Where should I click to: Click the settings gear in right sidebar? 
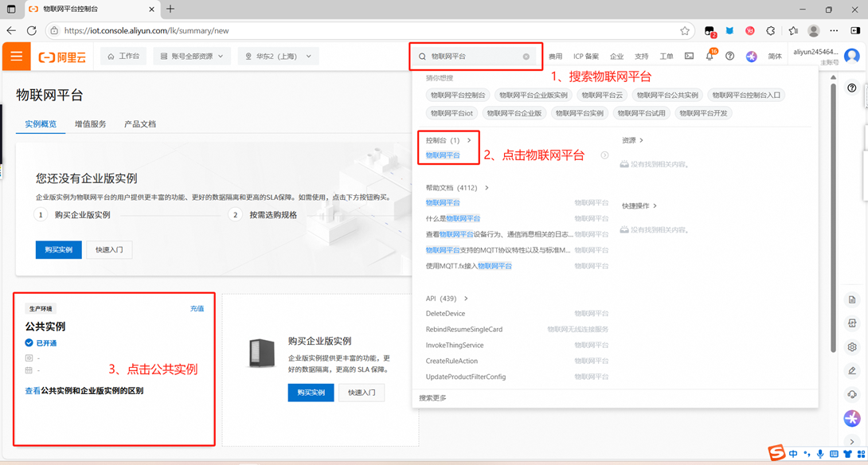[x=852, y=347]
